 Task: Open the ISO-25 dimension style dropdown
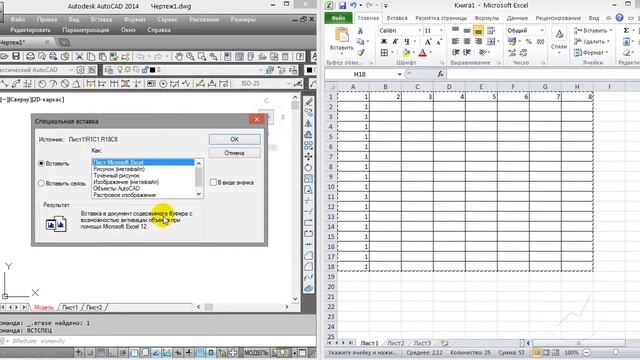(288, 83)
